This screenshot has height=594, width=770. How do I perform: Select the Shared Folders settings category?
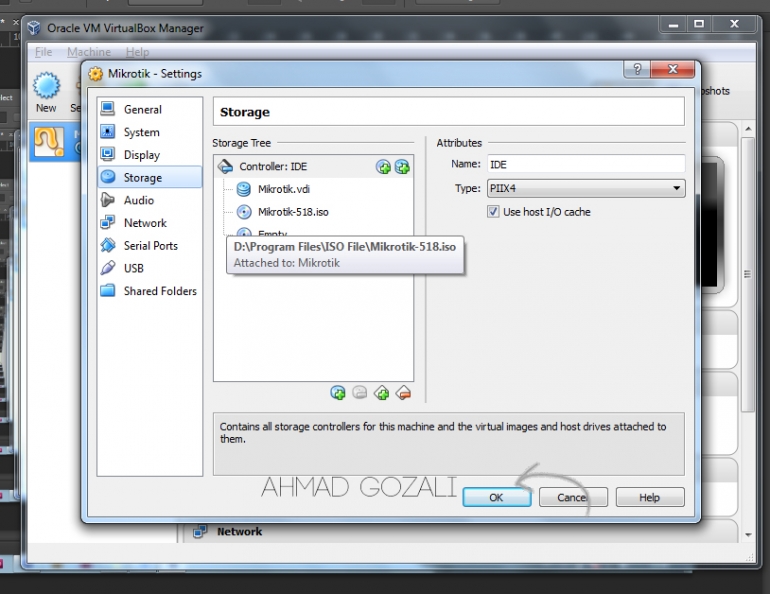(x=159, y=291)
